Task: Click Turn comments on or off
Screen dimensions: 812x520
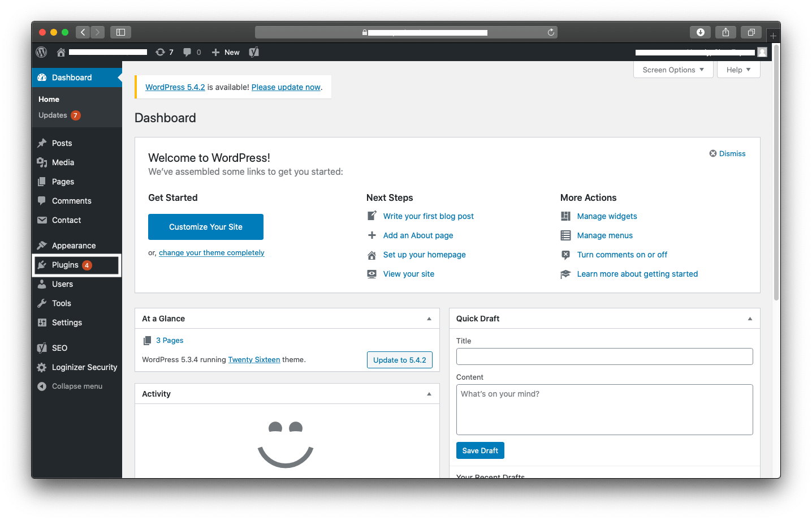Action: tap(622, 255)
